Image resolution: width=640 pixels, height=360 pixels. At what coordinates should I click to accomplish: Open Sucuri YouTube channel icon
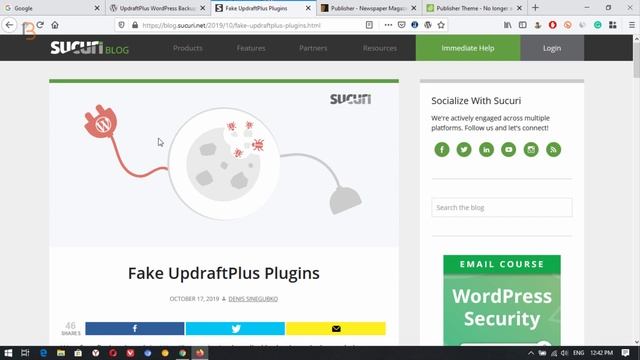pyautogui.click(x=509, y=149)
